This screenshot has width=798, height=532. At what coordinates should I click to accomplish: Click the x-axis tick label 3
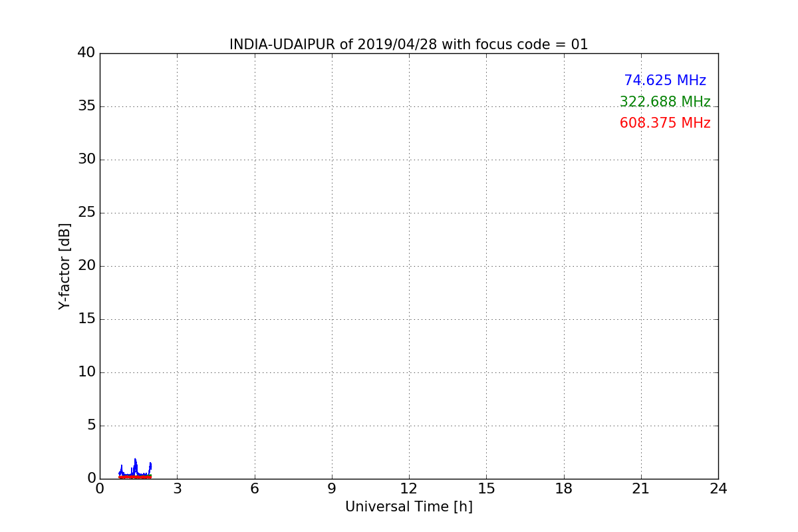coord(177,489)
